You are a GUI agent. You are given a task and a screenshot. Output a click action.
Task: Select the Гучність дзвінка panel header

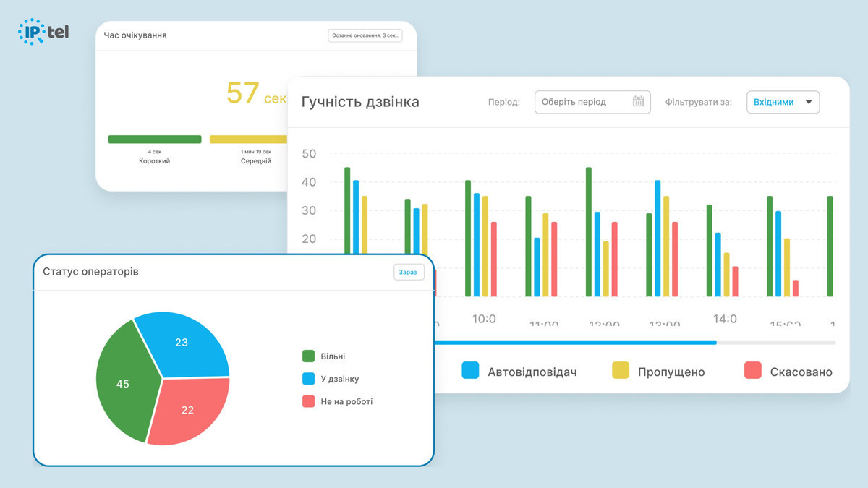tap(360, 102)
